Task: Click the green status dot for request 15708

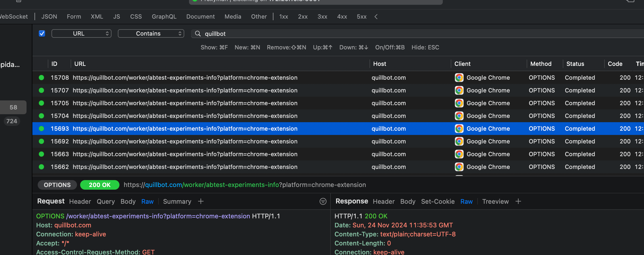Action: pyautogui.click(x=41, y=78)
